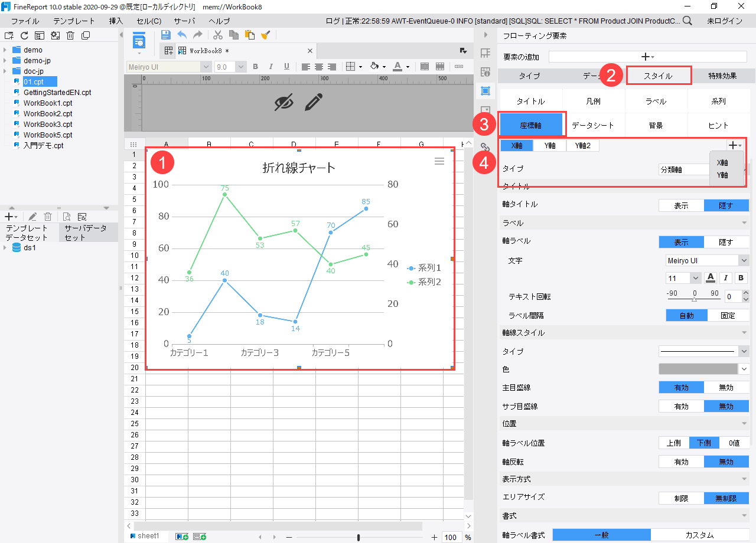Select floating element icon in right sidebar
Viewport: 756px width, 543px height.
click(485, 91)
